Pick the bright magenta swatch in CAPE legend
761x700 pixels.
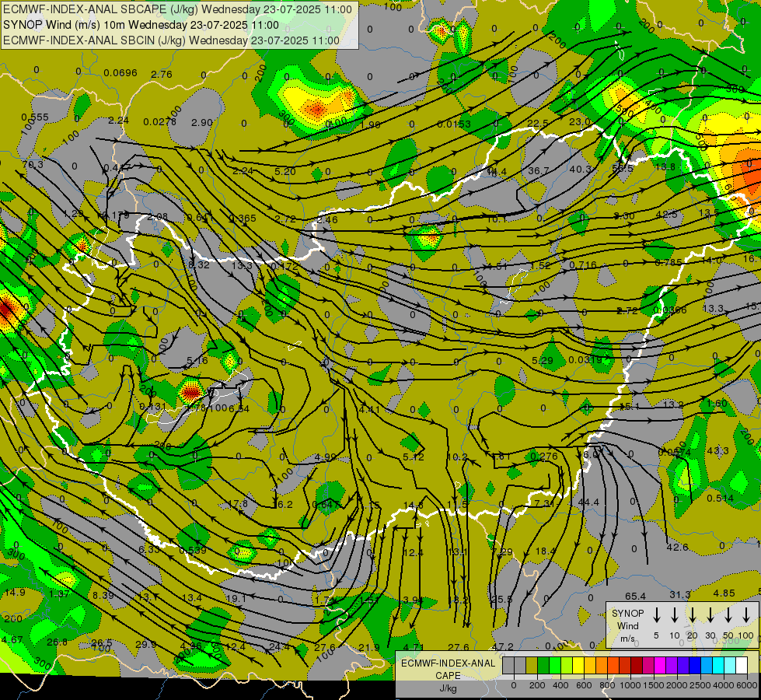click(x=660, y=665)
